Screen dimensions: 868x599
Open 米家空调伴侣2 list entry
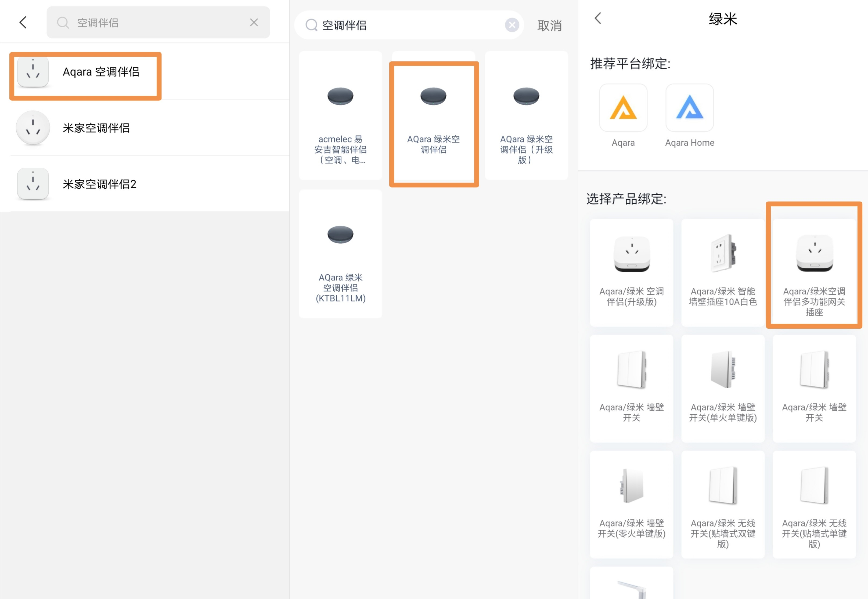(99, 184)
